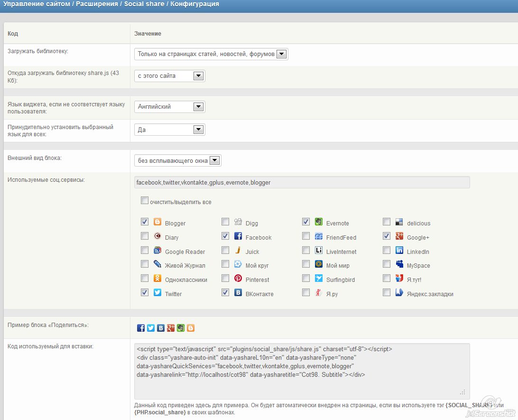Click the MySpace service icon
518x420 pixels.
click(x=399, y=264)
